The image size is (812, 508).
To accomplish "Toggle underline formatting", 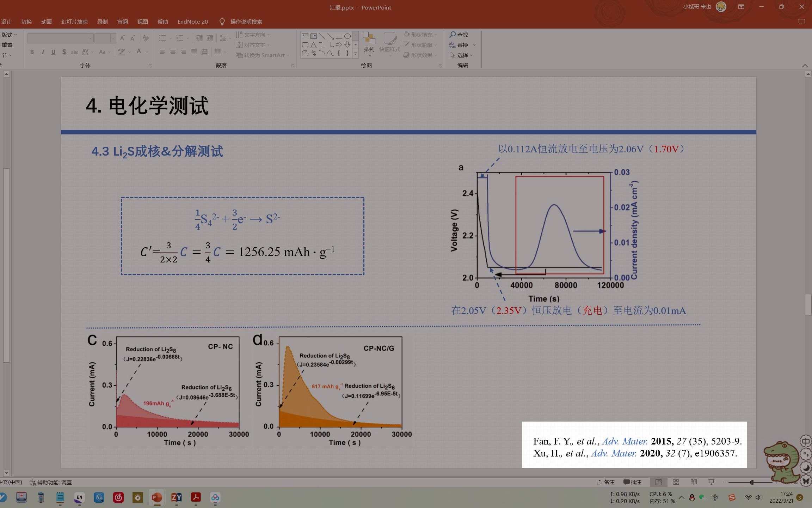I will [x=53, y=52].
